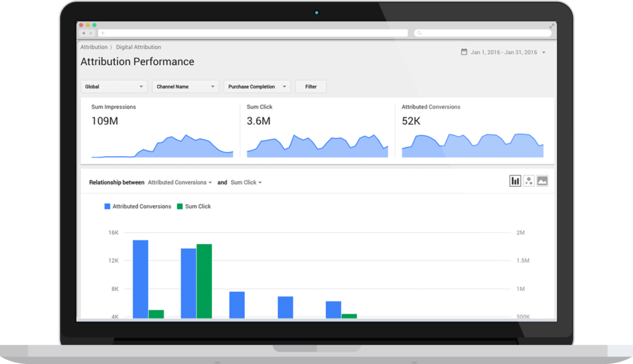Toggle Attributed Conversions legend series
Screen dimensions: 633x364
coord(137,206)
